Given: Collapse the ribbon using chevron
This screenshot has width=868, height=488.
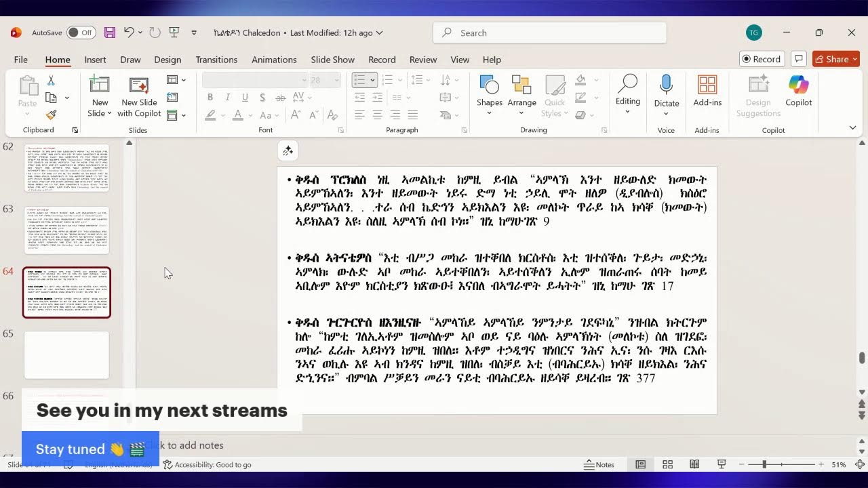Looking at the screenshot, I should (x=852, y=127).
